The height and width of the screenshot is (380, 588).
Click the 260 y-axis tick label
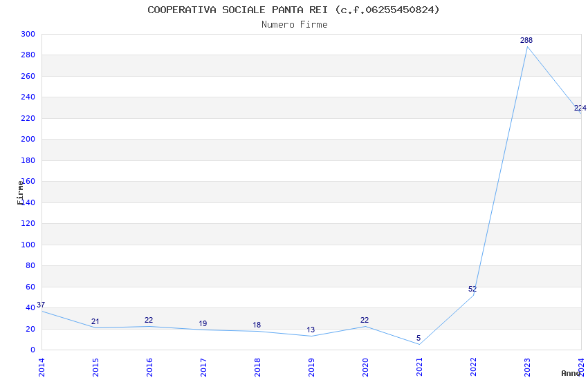28,76
